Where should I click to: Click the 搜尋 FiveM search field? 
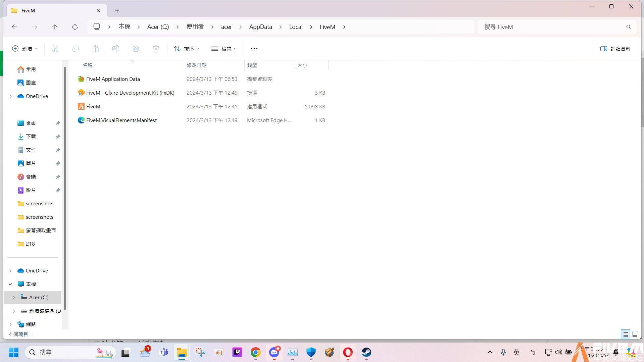point(552,27)
